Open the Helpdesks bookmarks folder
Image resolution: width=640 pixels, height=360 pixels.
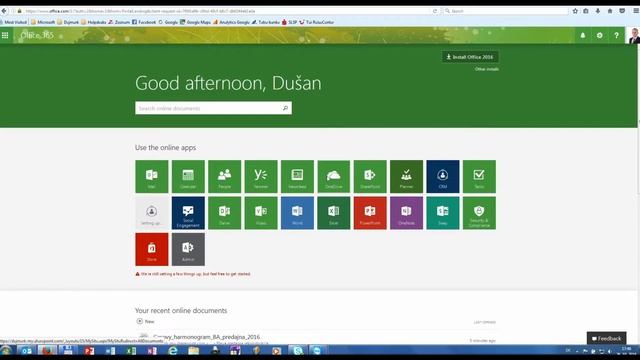(x=93, y=22)
